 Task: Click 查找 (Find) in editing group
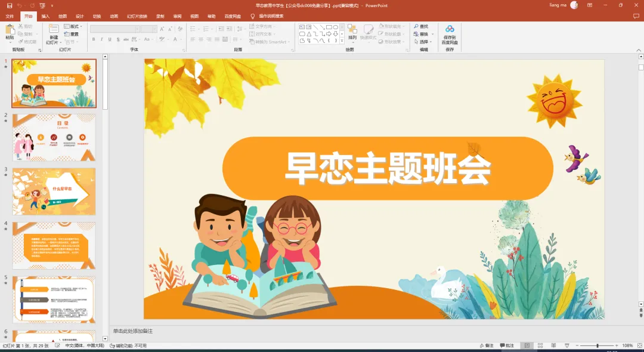coord(421,26)
